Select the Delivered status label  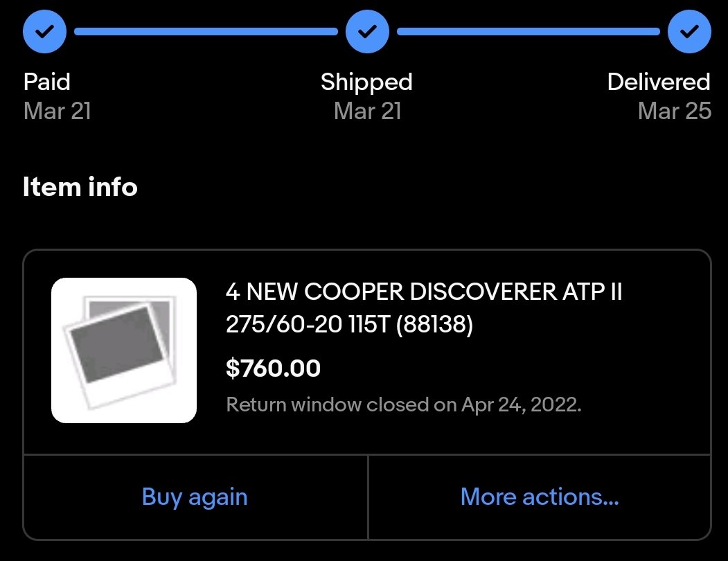pyautogui.click(x=659, y=82)
